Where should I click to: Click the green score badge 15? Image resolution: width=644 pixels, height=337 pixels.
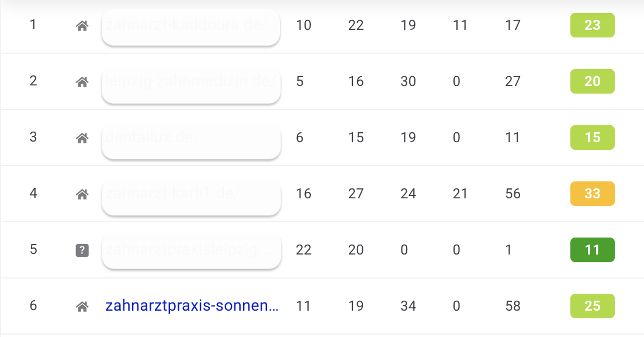tap(592, 137)
